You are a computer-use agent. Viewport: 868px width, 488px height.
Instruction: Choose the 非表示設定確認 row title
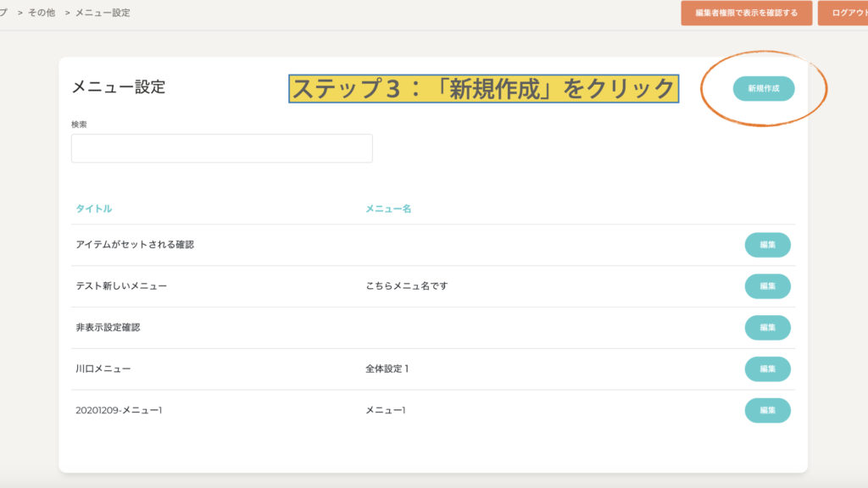click(x=108, y=328)
